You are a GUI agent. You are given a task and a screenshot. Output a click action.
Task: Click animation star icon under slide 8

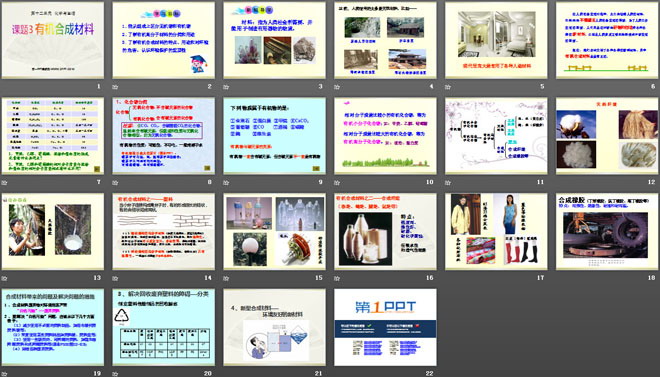point(115,183)
